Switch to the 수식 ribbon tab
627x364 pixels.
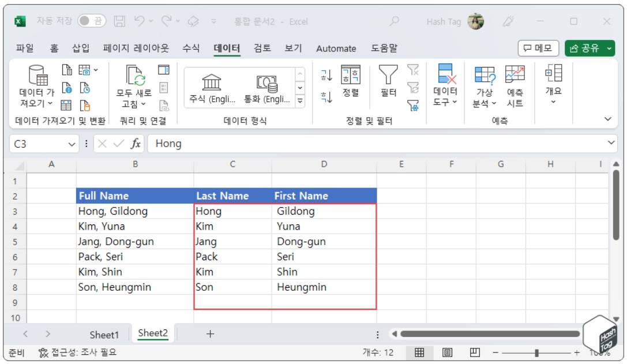(191, 48)
